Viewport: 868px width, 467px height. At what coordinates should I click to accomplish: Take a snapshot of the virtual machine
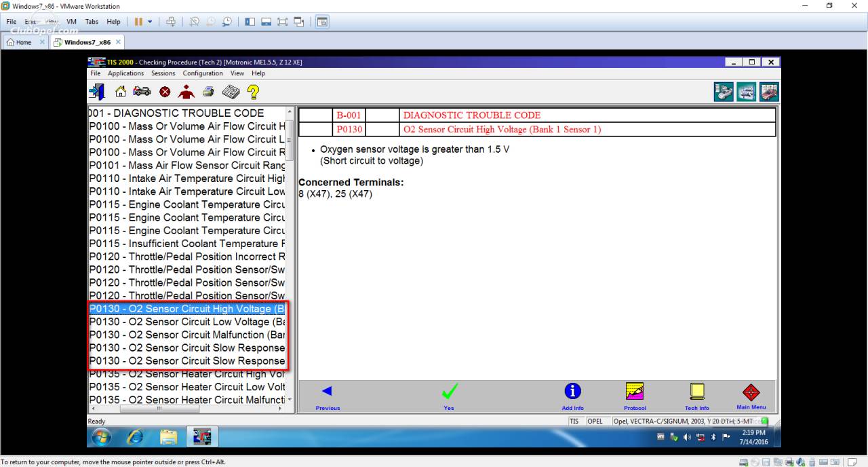(195, 22)
